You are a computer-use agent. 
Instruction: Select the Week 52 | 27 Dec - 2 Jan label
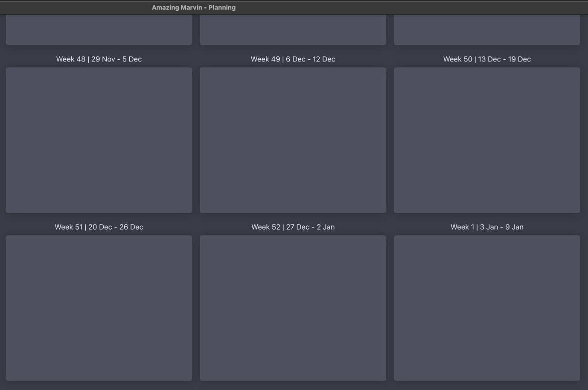(293, 227)
